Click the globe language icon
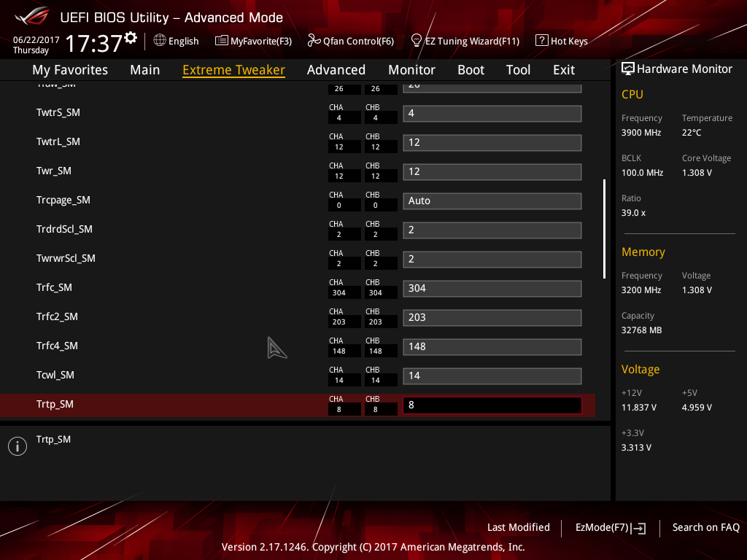The width and height of the screenshot is (747, 560). (160, 41)
